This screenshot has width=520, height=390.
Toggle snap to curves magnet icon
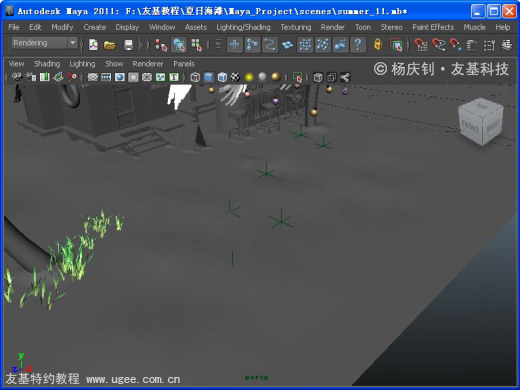click(x=439, y=45)
